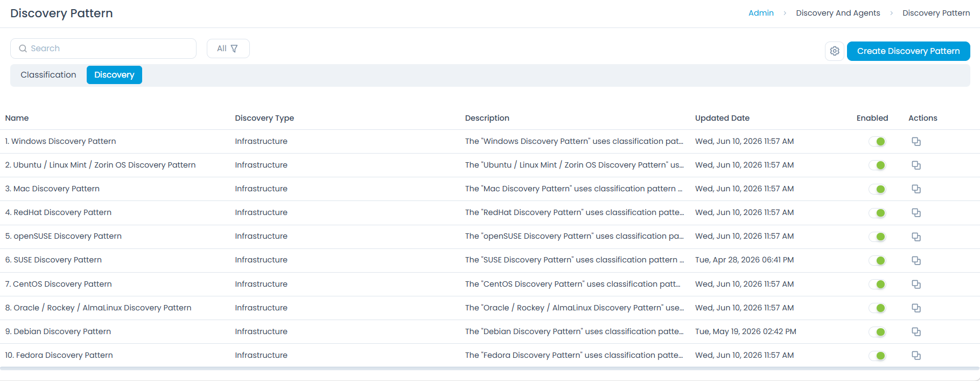
Task: Click the Fedora row Infrastructure cell
Action: (x=261, y=355)
